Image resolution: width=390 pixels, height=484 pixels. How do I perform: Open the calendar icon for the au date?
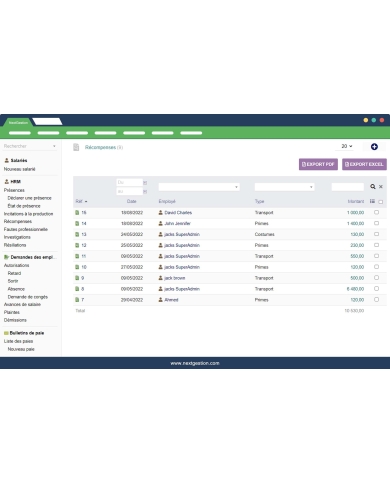click(x=145, y=192)
